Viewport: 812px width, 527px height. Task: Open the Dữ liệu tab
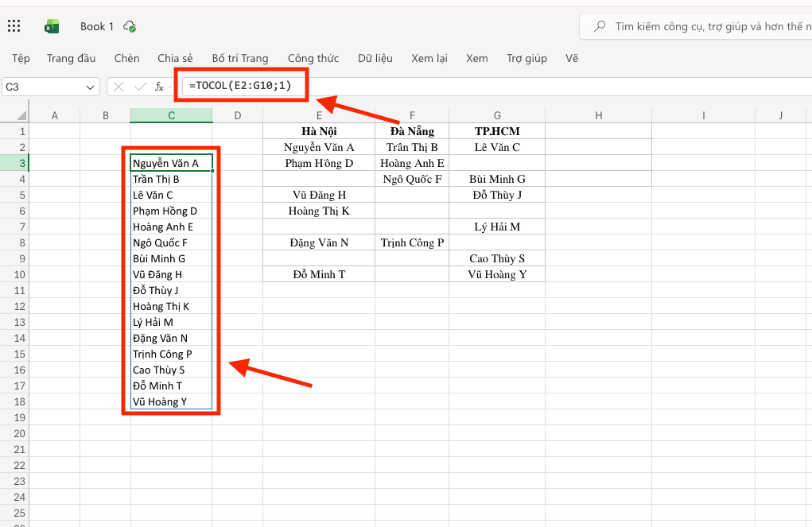pos(375,59)
